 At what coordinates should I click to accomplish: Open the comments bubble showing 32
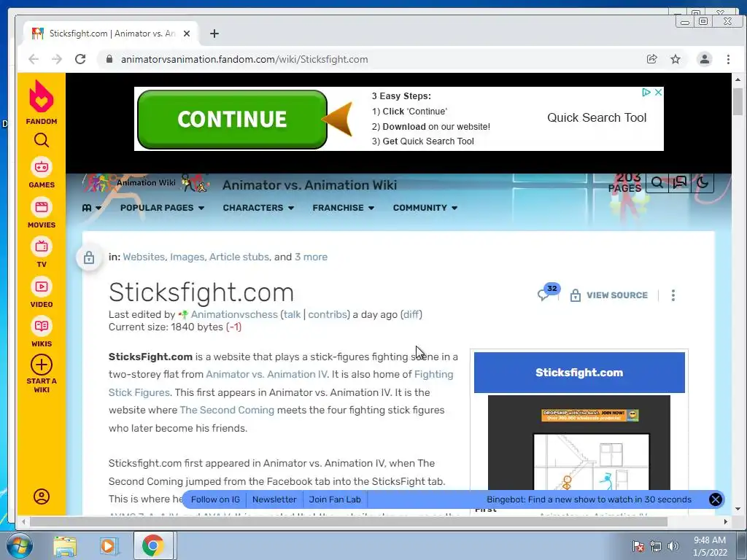[549, 292]
